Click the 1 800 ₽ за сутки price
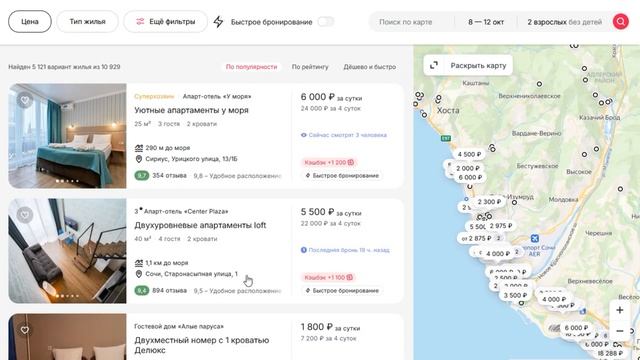The height and width of the screenshot is (360, 640). pos(330,327)
